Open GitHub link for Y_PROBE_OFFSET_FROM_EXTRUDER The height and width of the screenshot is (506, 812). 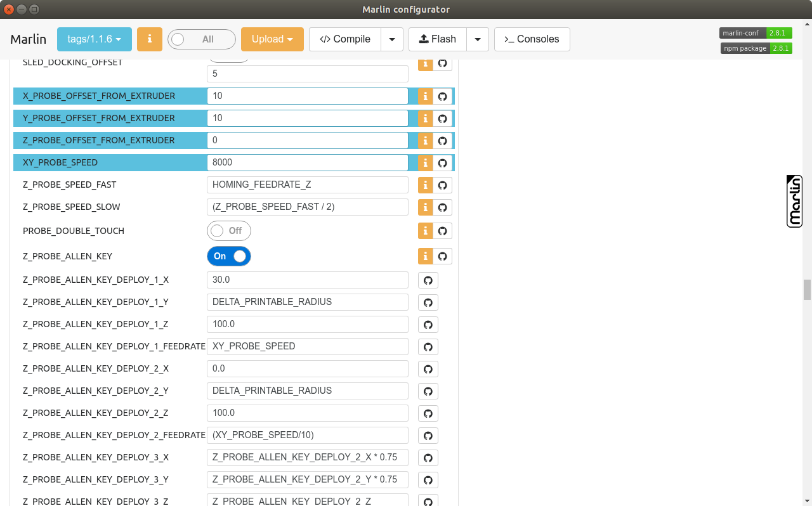click(x=443, y=119)
